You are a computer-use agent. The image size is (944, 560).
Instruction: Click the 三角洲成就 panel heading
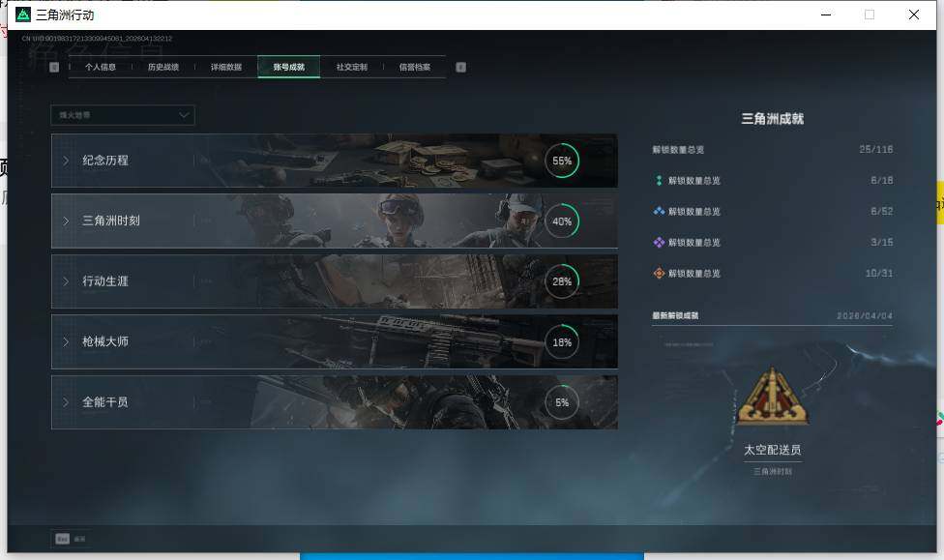tap(773, 119)
